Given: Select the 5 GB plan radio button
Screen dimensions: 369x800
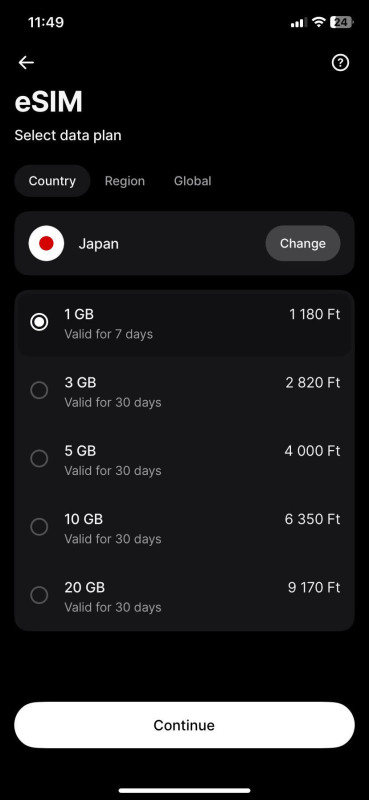Looking at the screenshot, I should [x=39, y=459].
